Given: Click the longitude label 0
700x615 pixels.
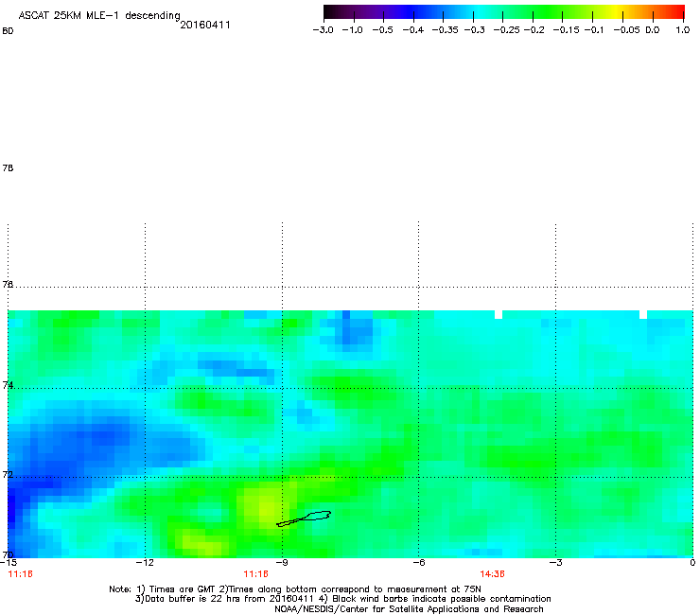Looking at the screenshot, I should pos(692,563).
